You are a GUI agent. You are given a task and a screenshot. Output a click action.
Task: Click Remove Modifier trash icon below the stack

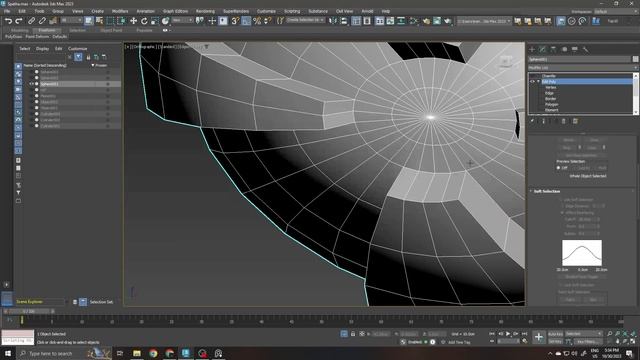pyautogui.click(x=564, y=121)
